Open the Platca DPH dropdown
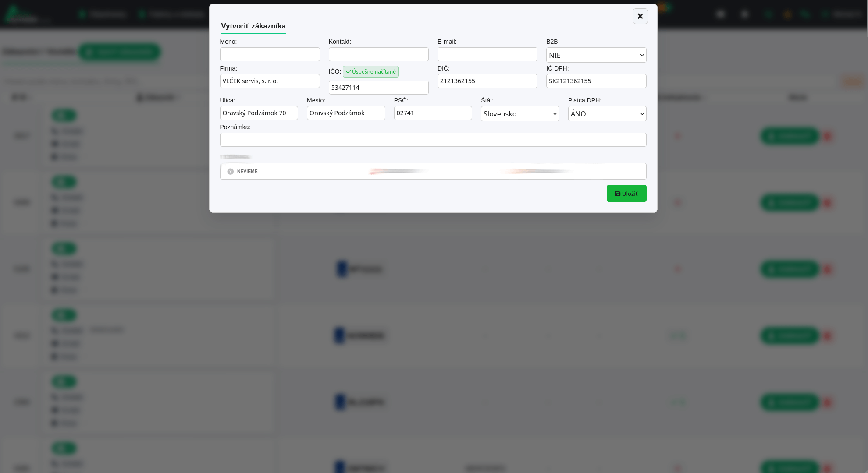The height and width of the screenshot is (473, 868). 607,114
